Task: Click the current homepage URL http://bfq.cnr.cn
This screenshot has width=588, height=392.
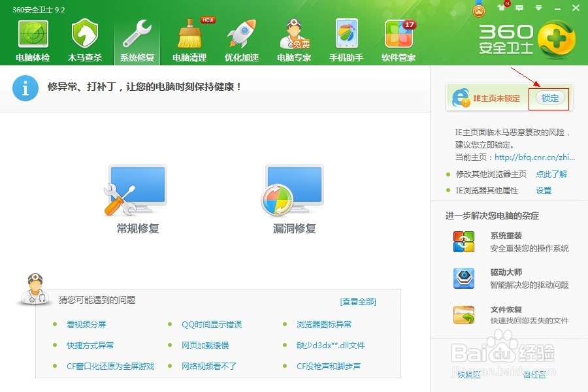Action: click(x=536, y=157)
